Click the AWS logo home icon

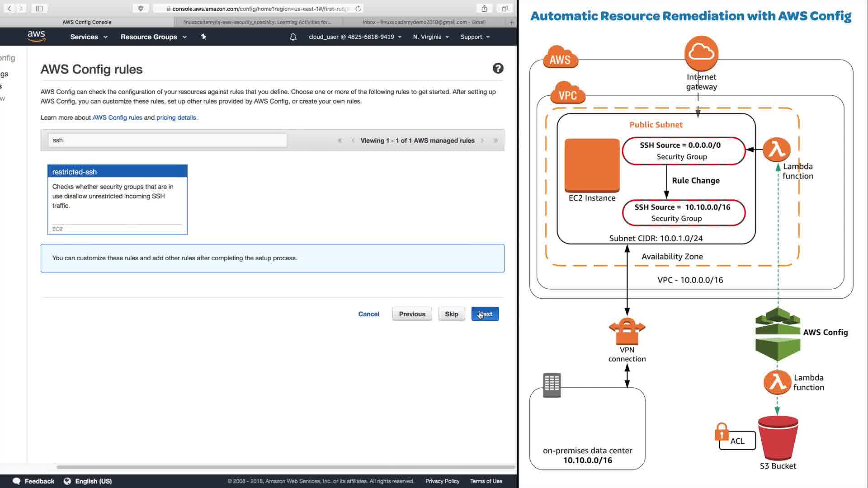[36, 37]
